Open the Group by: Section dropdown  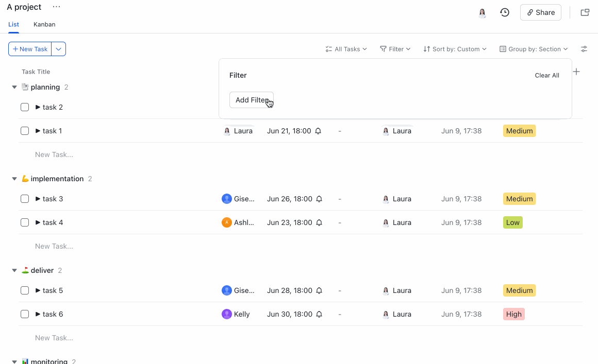(533, 49)
